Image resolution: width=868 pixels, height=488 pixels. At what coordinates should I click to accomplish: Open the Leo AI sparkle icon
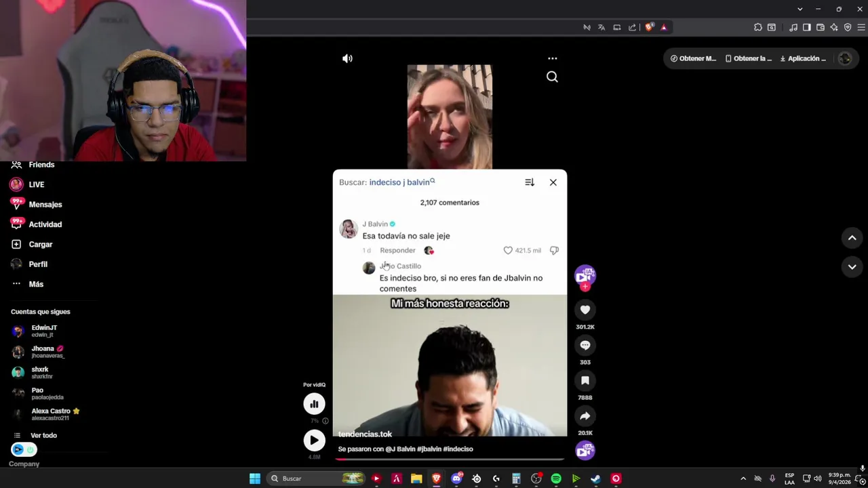click(x=834, y=27)
